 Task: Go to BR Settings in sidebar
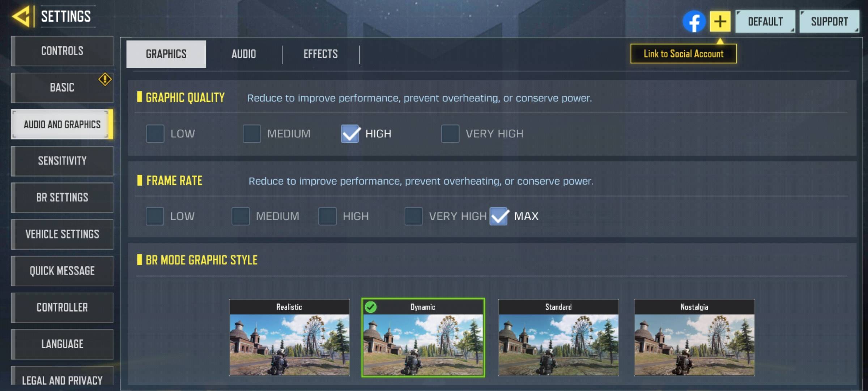point(62,198)
